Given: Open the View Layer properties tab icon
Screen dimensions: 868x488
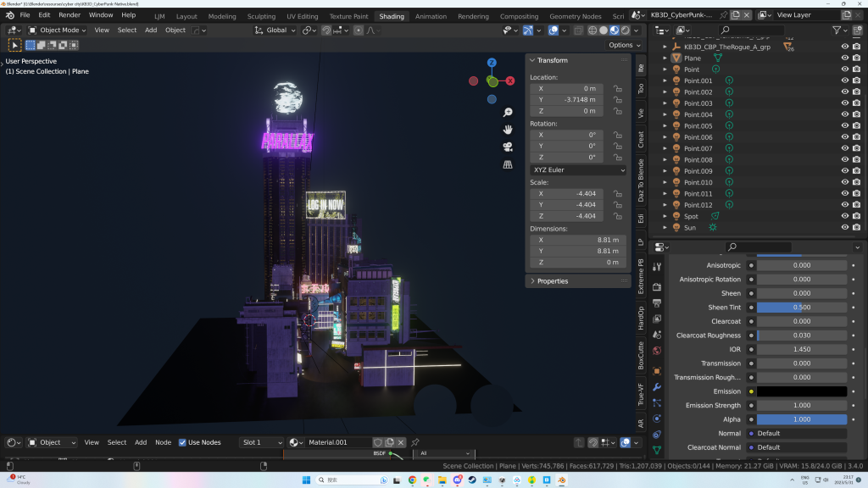Looking at the screenshot, I should [657, 319].
